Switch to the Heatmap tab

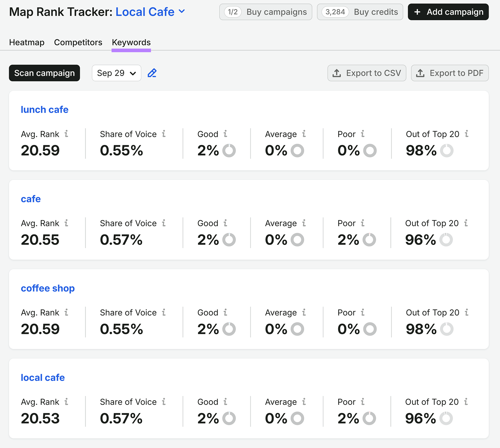point(27,42)
